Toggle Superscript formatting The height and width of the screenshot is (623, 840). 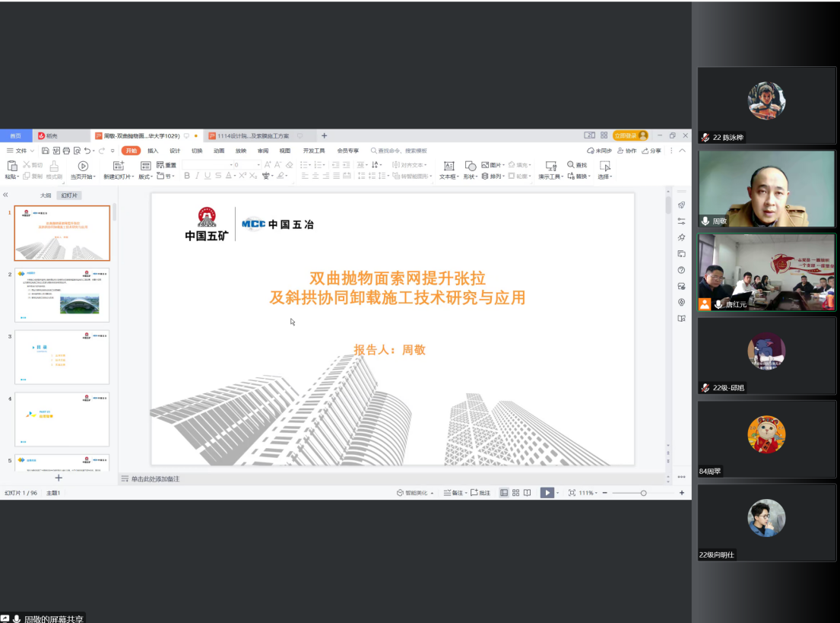point(242,176)
